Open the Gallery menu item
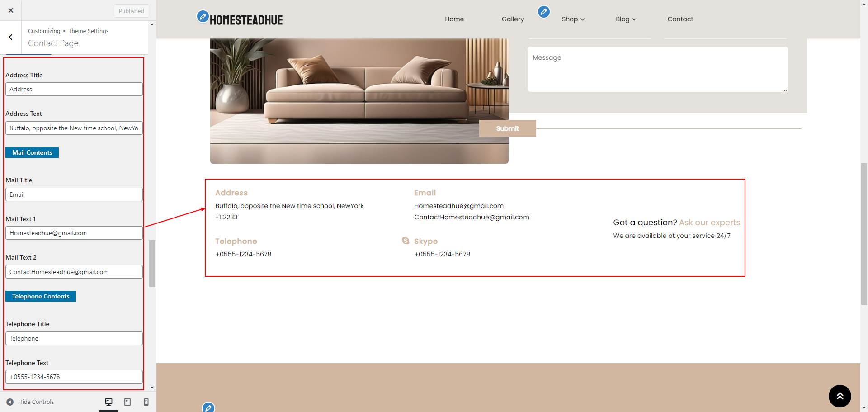This screenshot has height=412, width=868. coord(513,19)
